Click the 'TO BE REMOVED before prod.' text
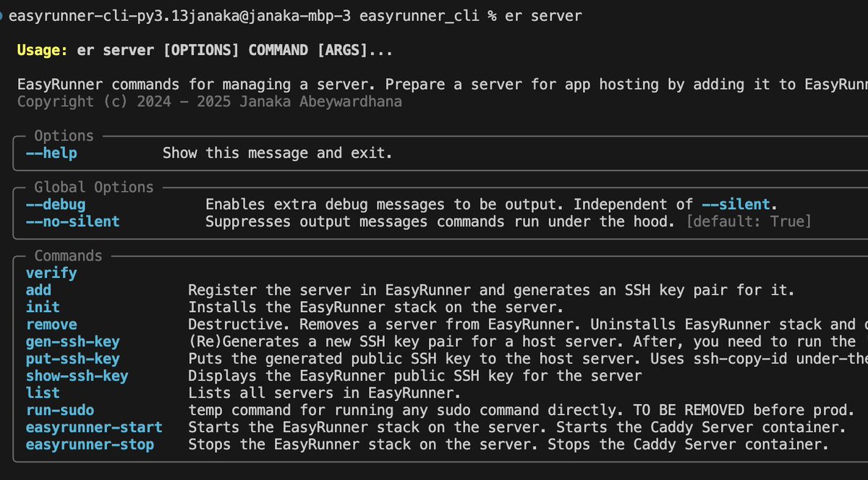The image size is (868, 480). click(x=744, y=410)
